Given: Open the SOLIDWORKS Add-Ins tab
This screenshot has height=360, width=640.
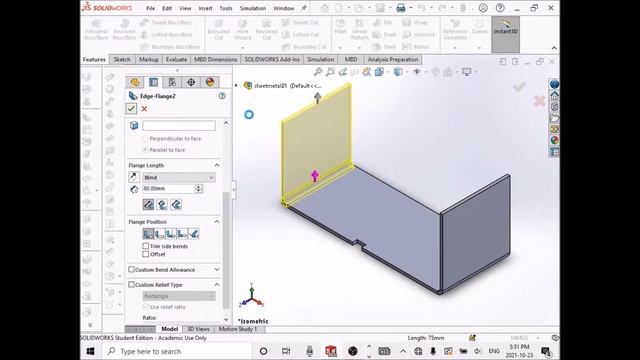Looking at the screenshot, I should 272,60.
